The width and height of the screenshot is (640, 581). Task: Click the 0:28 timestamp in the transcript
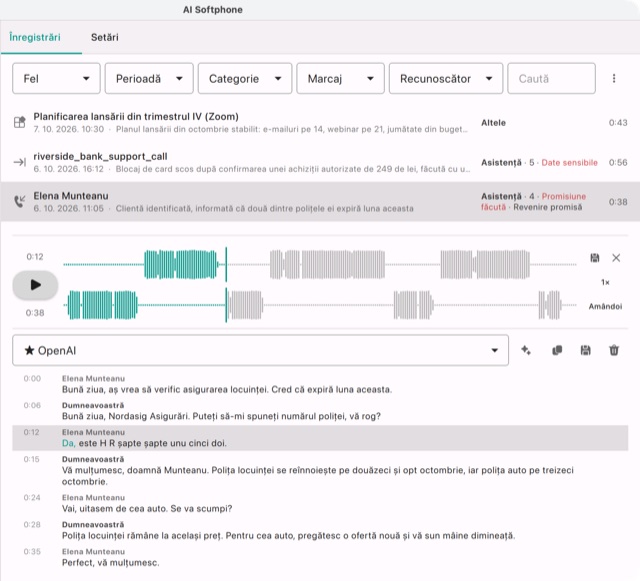click(32, 525)
